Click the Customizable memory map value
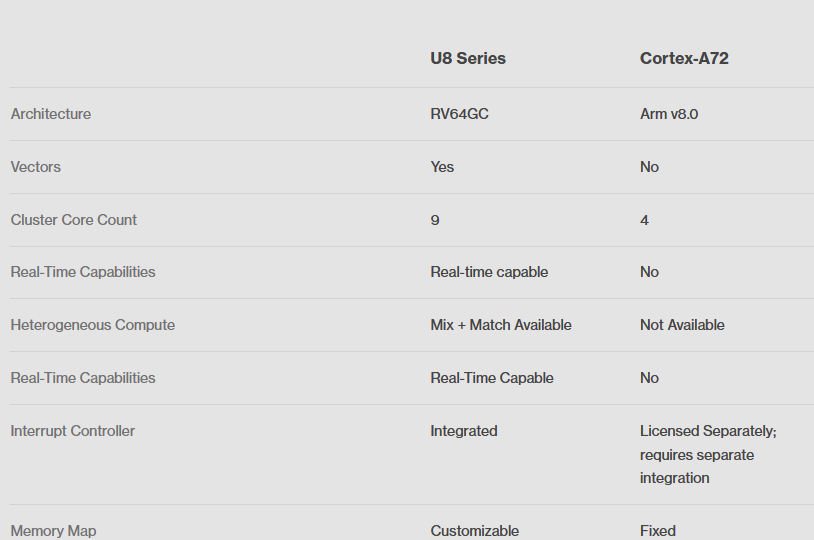The image size is (814, 540). click(475, 531)
